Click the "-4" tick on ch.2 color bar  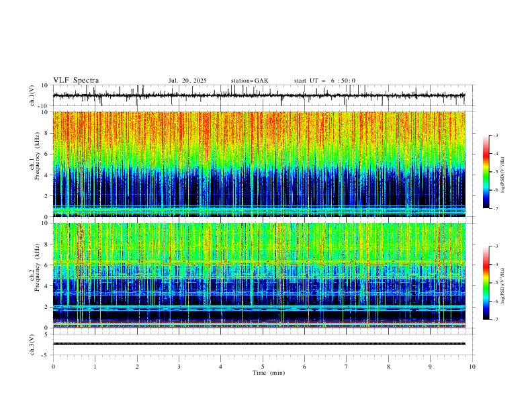pyautogui.click(x=496, y=265)
